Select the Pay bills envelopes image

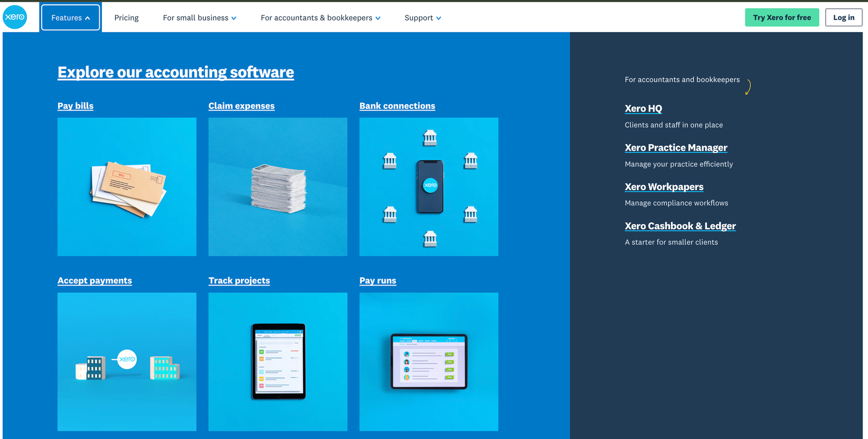point(127,186)
